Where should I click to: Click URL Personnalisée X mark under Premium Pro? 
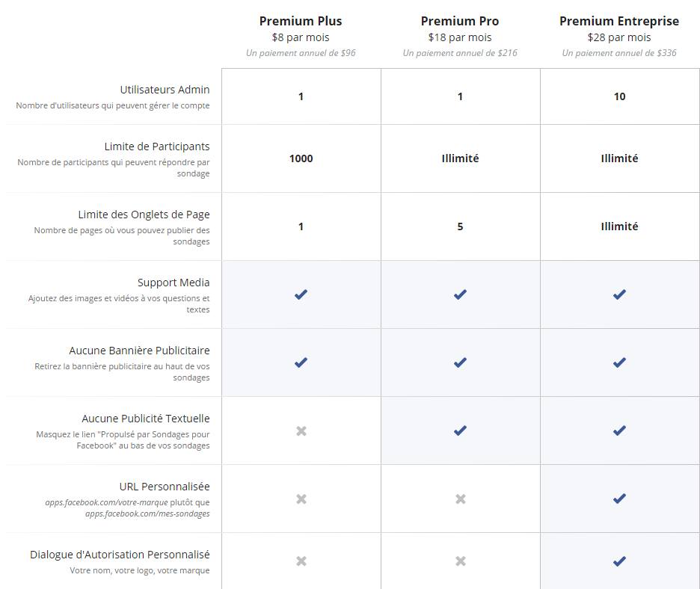click(x=460, y=499)
